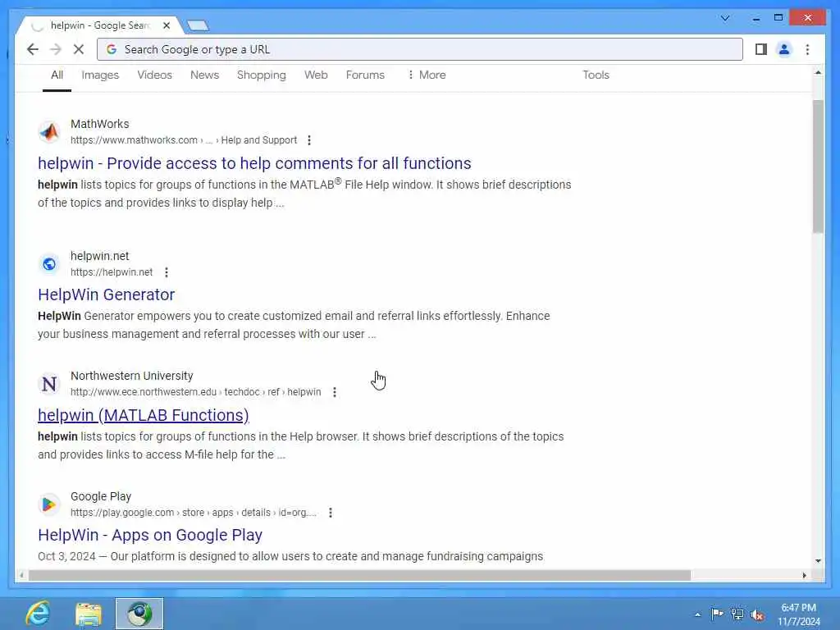840x630 pixels.
Task: Open File Explorer from the taskbar
Action: [x=89, y=614]
